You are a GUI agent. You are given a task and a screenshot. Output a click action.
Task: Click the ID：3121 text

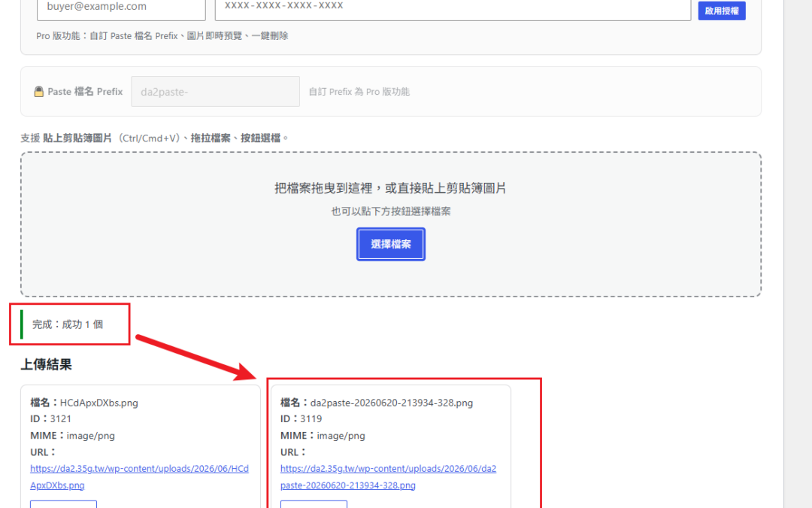(51, 419)
